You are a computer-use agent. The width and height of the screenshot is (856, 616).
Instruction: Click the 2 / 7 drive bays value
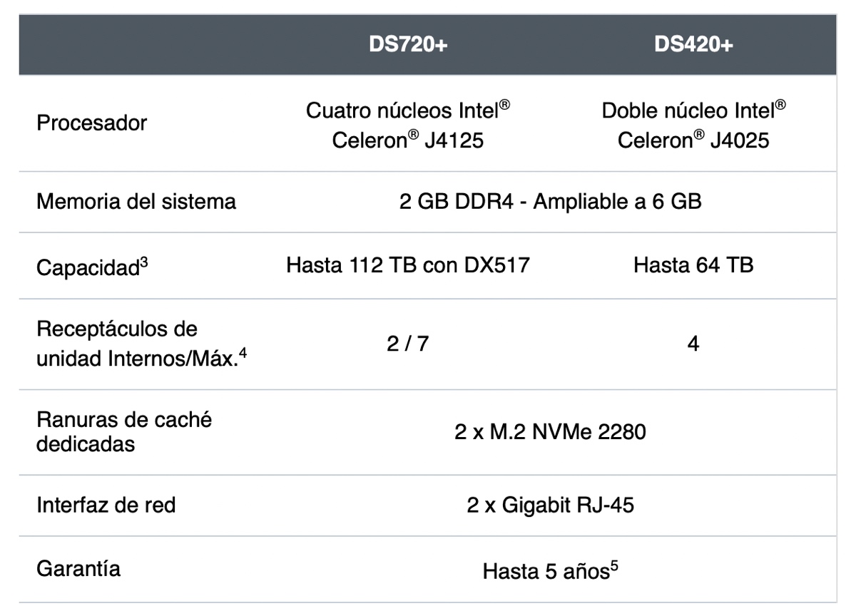point(408,344)
